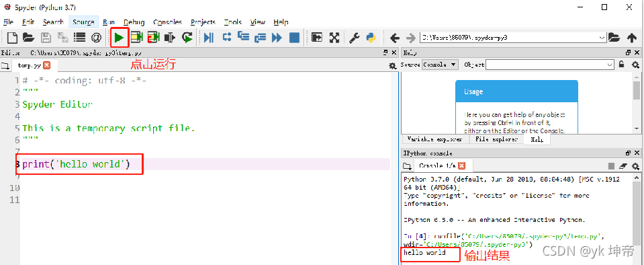Browse for a working directory folder icon
This screenshot has height=265, width=644.
[x=614, y=38]
